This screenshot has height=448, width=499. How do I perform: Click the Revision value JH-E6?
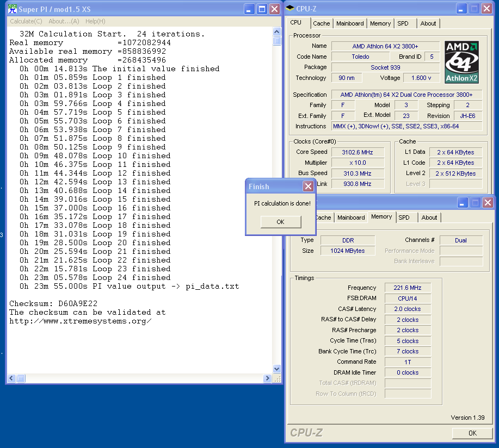pyautogui.click(x=468, y=116)
